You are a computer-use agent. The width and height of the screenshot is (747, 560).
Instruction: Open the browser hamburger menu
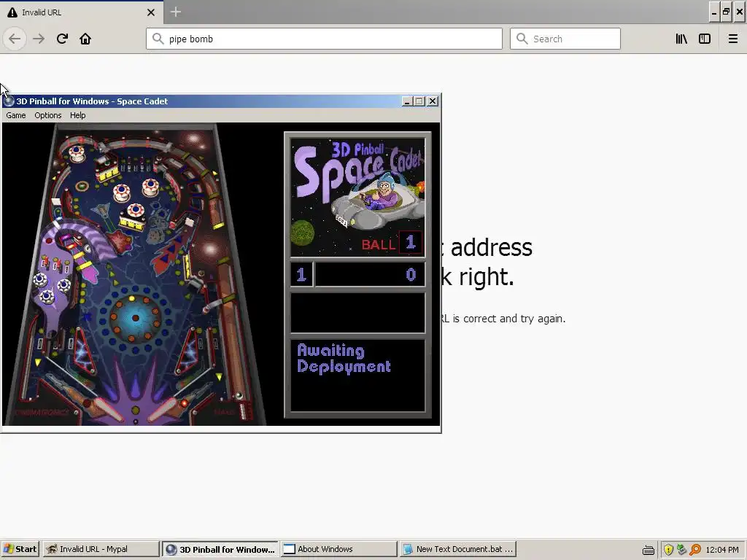click(732, 39)
